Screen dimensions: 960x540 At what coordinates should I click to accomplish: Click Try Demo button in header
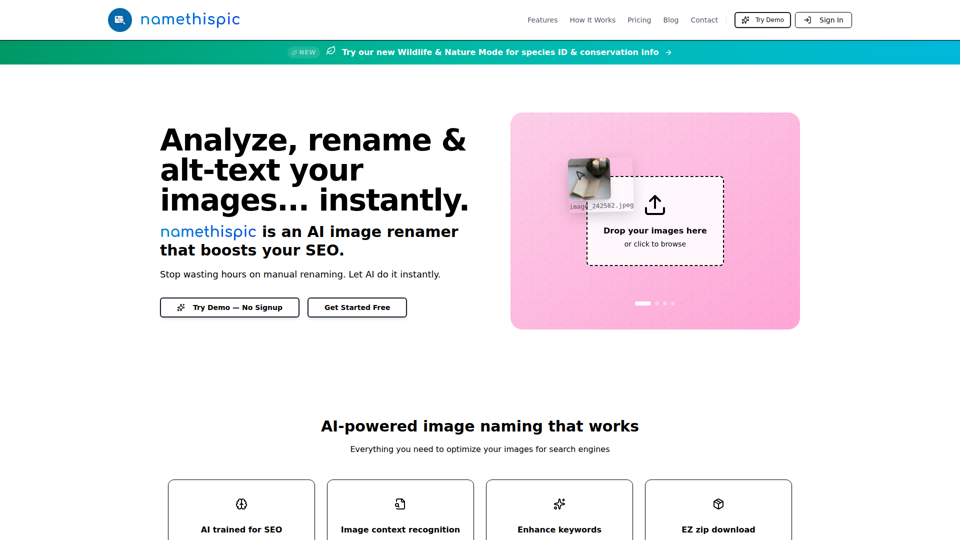[762, 20]
